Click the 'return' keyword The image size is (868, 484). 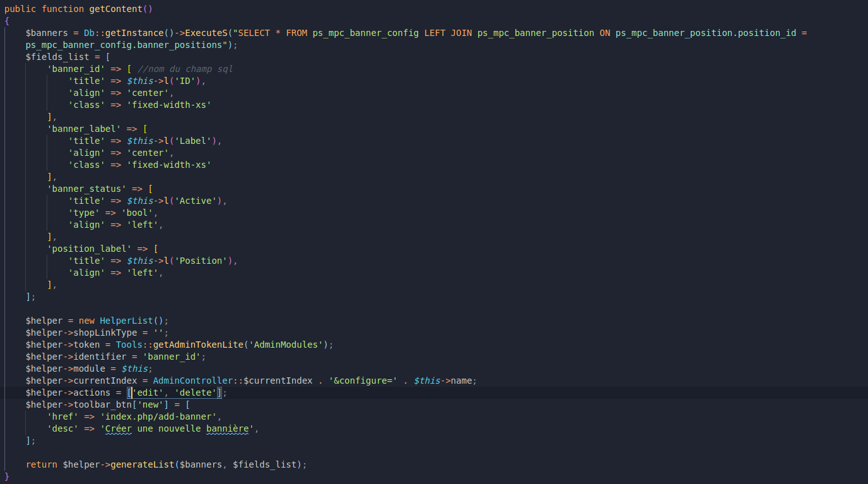click(42, 464)
